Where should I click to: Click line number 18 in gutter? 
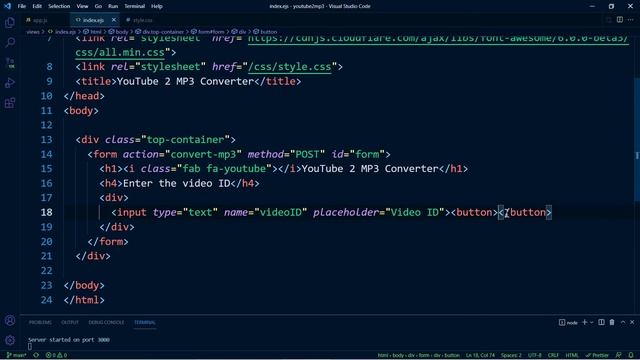point(47,212)
